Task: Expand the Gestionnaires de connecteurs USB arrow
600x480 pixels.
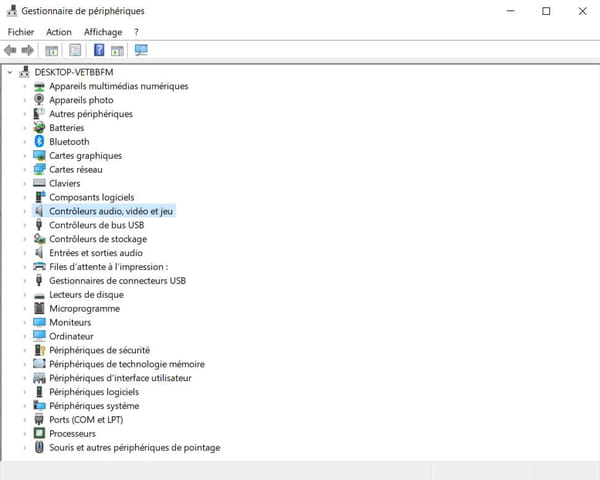Action: tap(25, 281)
